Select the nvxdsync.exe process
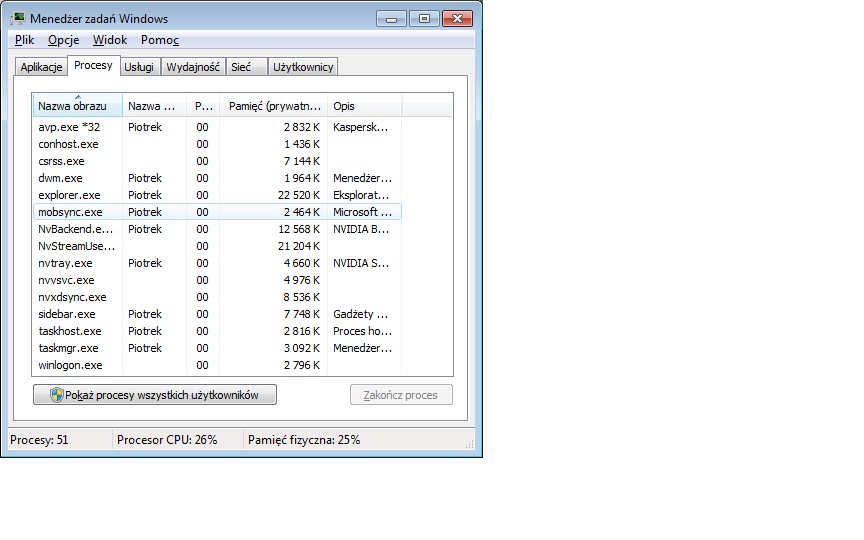Image resolution: width=864 pixels, height=540 pixels. click(217, 298)
